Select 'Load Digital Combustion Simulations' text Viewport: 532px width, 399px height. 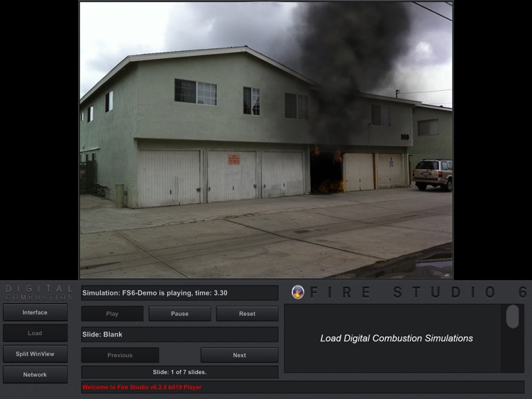coord(397,338)
